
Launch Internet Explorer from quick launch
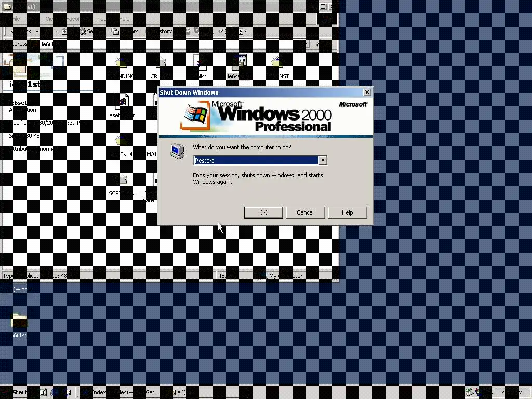55,393
